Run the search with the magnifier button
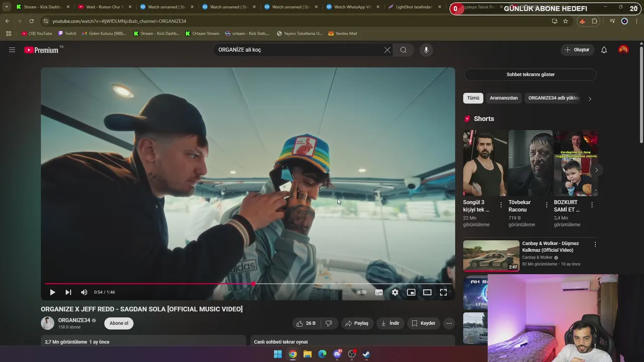Screen dimensions: 644x362 [404, 50]
